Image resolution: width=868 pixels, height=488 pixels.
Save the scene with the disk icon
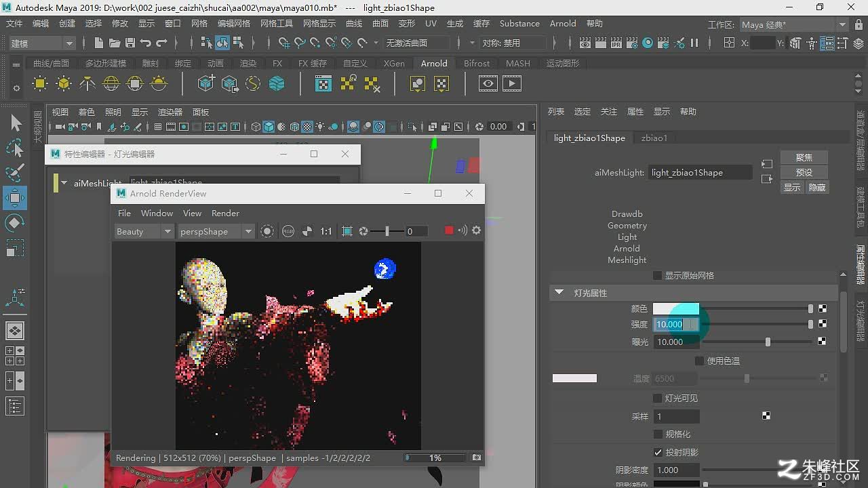click(130, 43)
